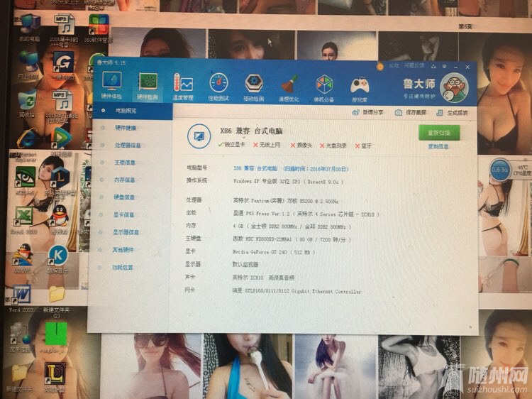
Task: Open 回收站 Recycle Bin desktop icon
Action: [x=28, y=104]
